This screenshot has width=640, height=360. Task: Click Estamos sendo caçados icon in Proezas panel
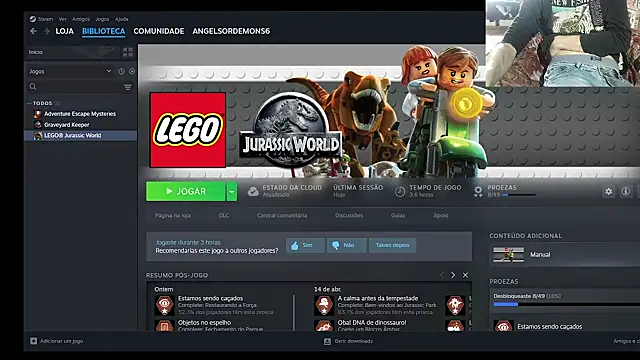click(x=503, y=326)
